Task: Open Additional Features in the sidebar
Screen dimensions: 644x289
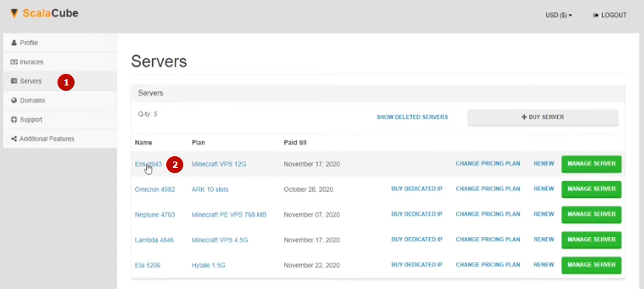Action: pyautogui.click(x=60, y=139)
